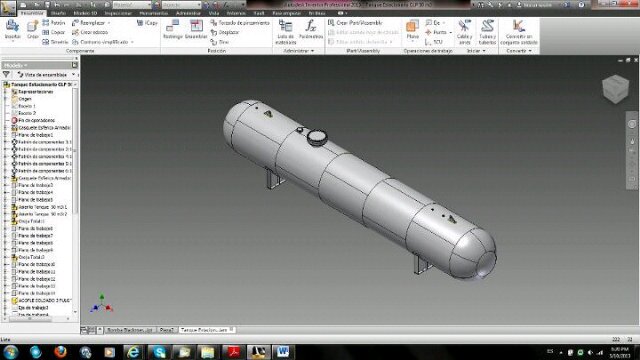Viewport: 640px width, 360px height.
Task: Select top Tanque assembly node in browser
Action: pos(38,84)
